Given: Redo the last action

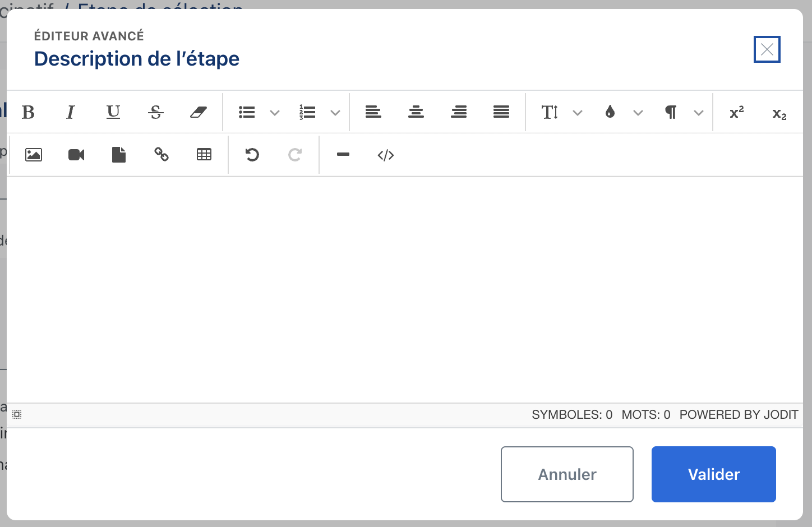Looking at the screenshot, I should coord(295,155).
